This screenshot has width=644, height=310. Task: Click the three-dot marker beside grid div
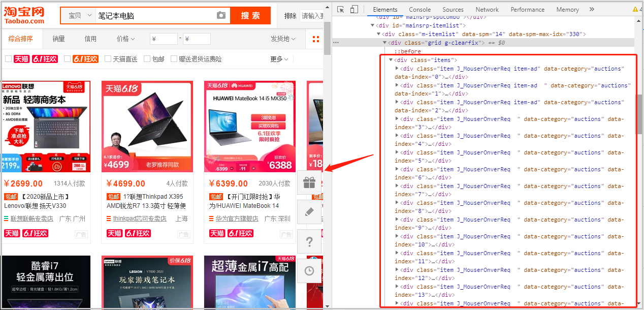(x=336, y=43)
